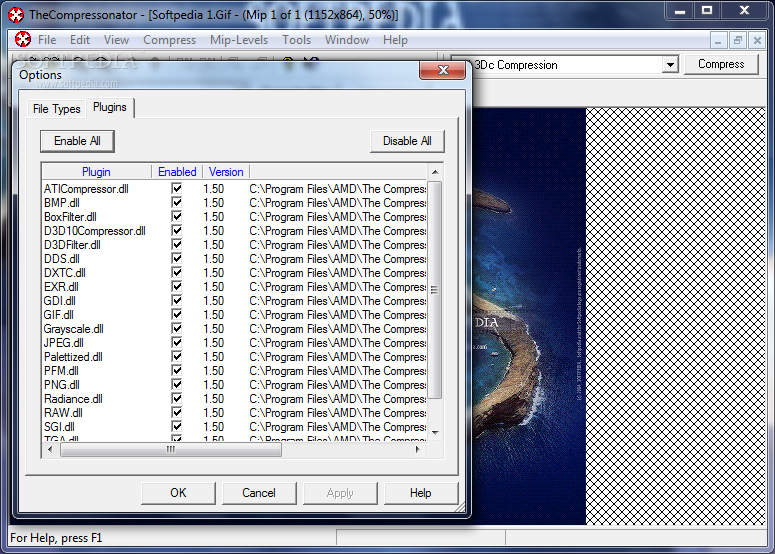This screenshot has height=554, width=775.
Task: Toggle the JPEG.dll enabled checkbox
Action: (176, 342)
